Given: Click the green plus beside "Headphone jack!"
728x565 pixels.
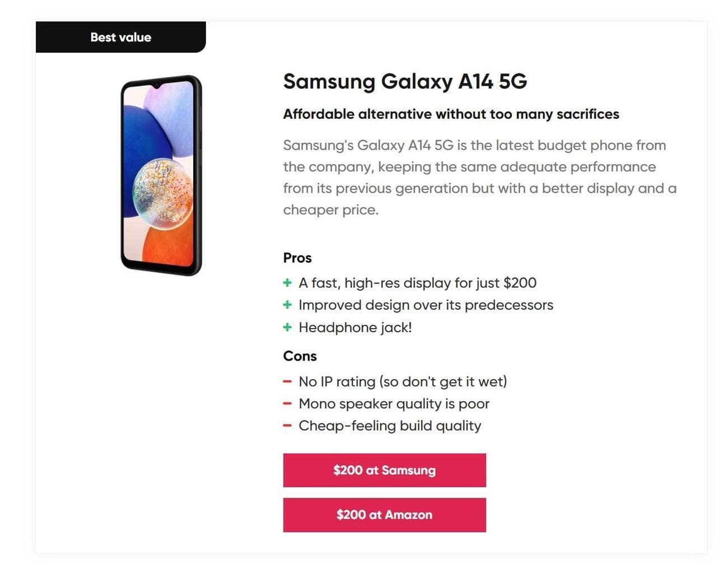Looking at the screenshot, I should coord(287,327).
